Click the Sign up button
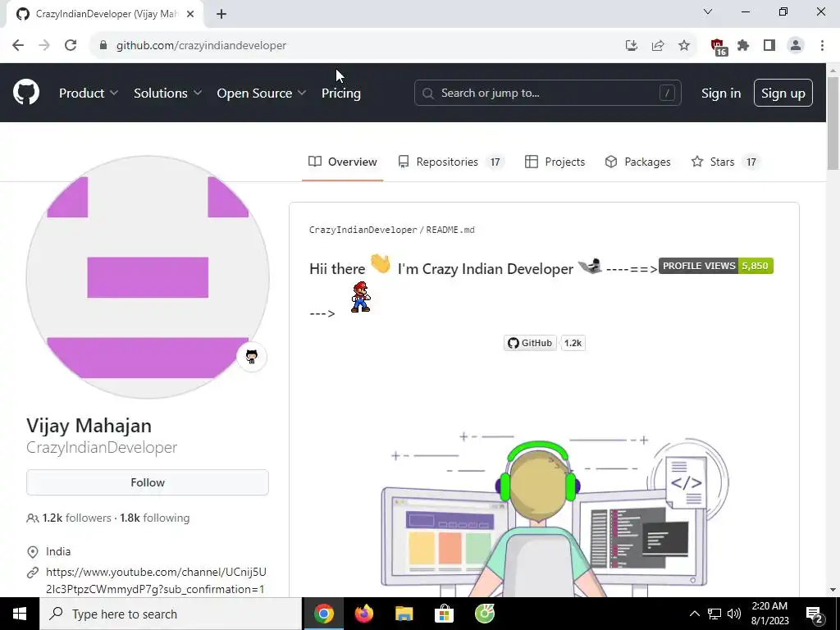The width and height of the screenshot is (840, 630). [783, 93]
